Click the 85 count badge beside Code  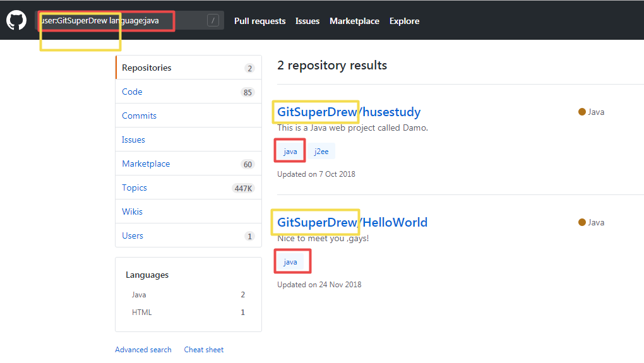tap(247, 92)
